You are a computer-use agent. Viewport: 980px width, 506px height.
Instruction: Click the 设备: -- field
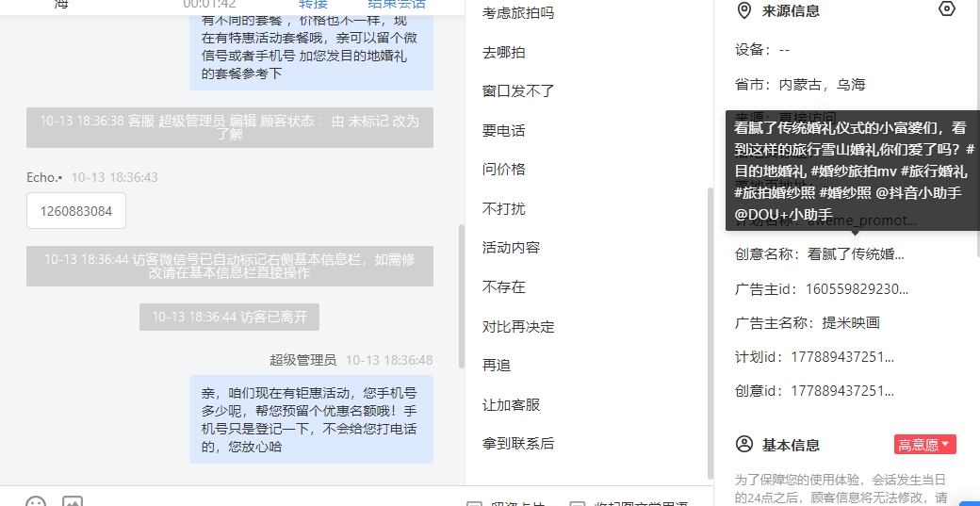pos(762,50)
